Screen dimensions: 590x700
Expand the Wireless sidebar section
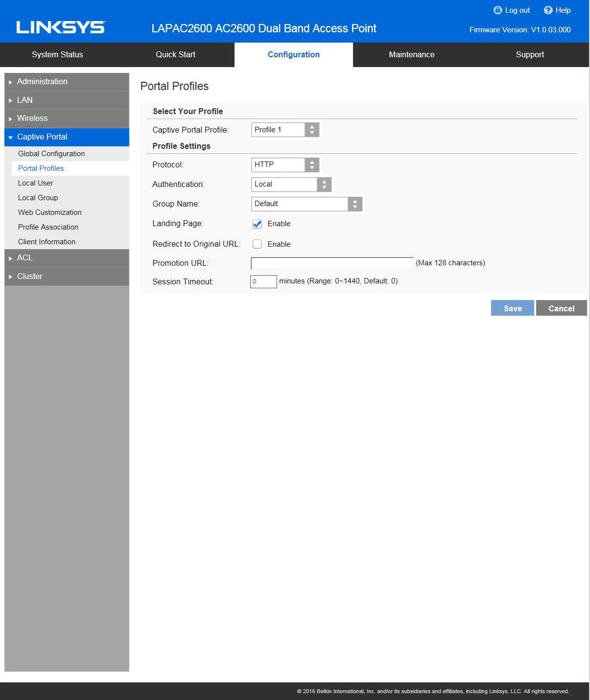pos(67,118)
